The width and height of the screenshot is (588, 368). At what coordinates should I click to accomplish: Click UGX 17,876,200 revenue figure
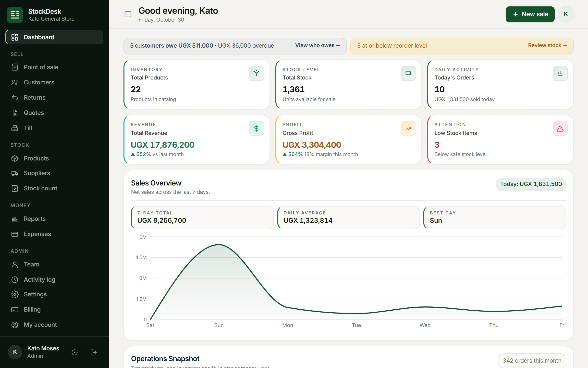click(x=162, y=145)
